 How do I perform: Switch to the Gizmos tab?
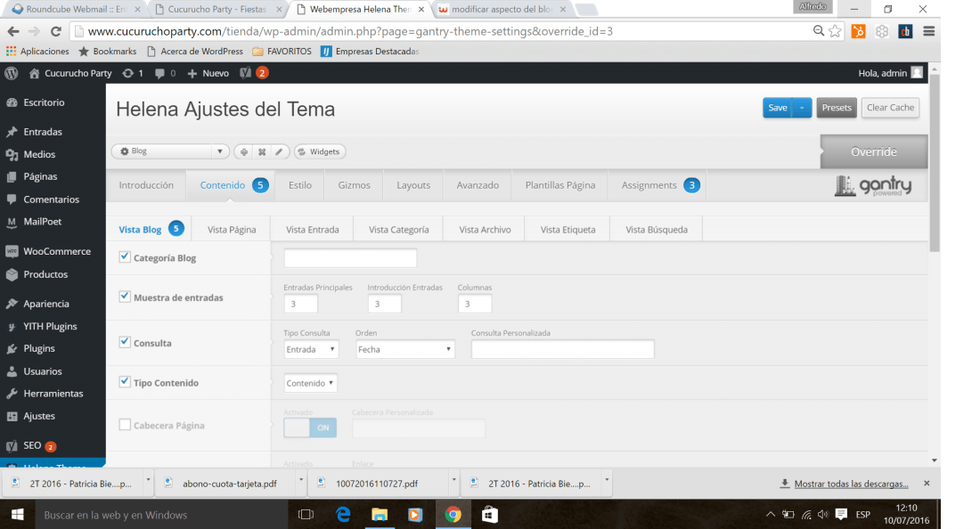[354, 185]
